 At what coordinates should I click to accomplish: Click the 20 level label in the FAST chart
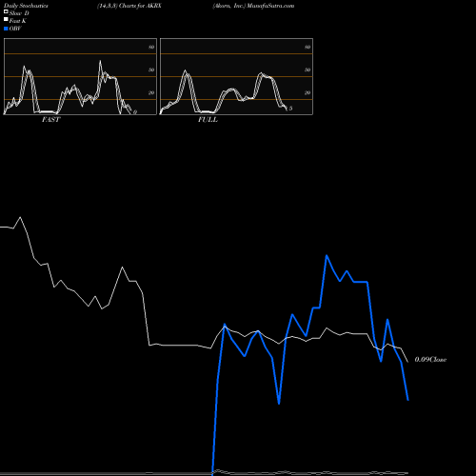(151, 92)
